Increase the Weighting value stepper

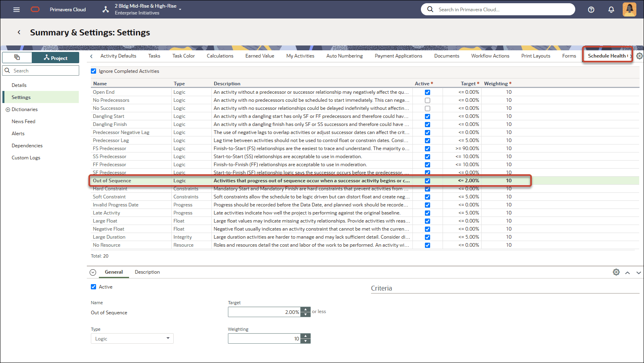306,336
